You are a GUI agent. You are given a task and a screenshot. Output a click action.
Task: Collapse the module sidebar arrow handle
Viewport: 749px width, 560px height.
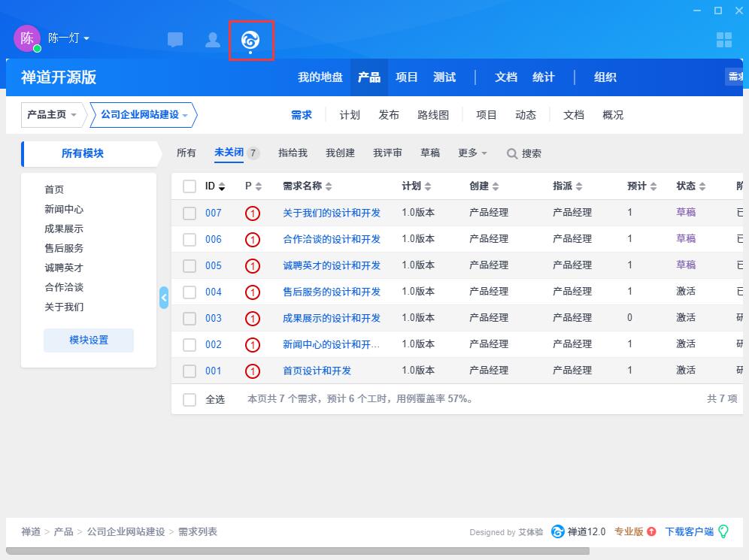click(x=164, y=297)
